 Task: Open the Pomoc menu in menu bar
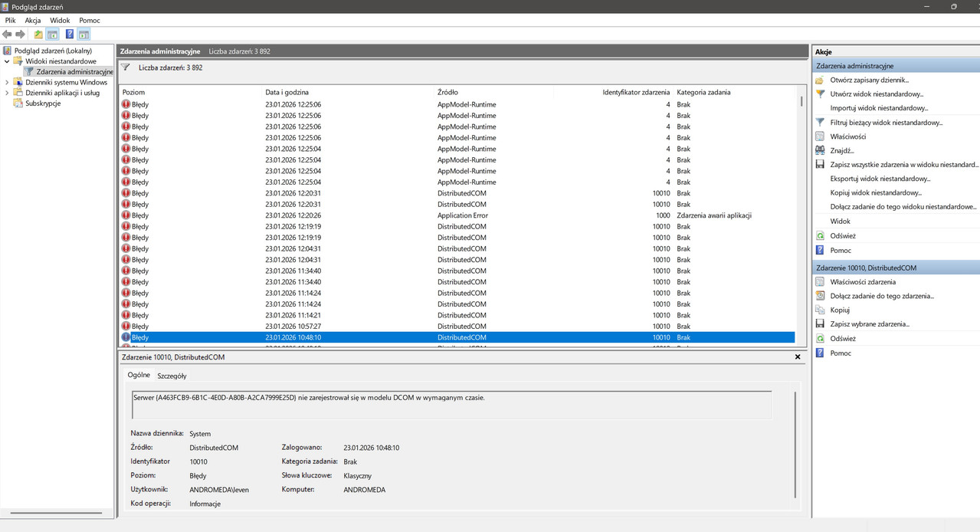tap(90, 20)
